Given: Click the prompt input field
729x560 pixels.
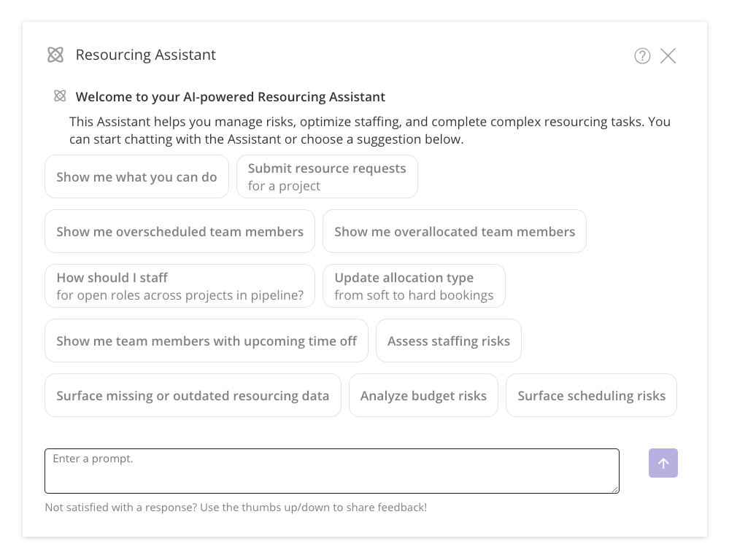Looking at the screenshot, I should [x=332, y=469].
